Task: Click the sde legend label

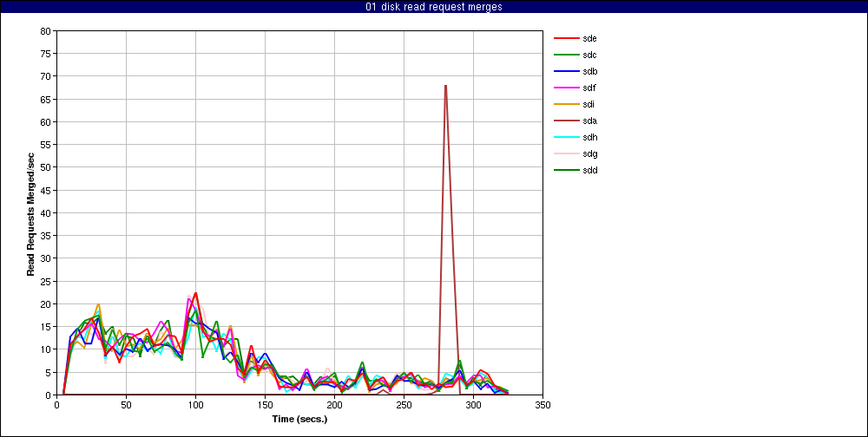Action: pyautogui.click(x=589, y=38)
